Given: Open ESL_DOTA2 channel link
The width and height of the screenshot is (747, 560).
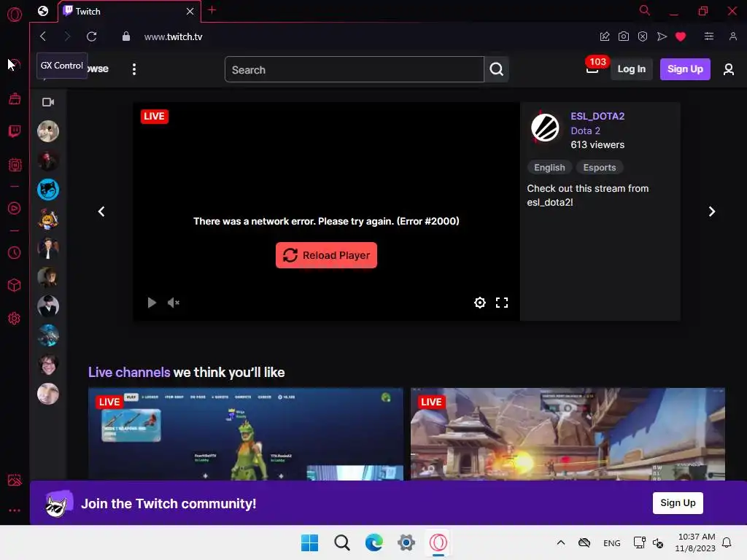Looking at the screenshot, I should click(x=597, y=116).
